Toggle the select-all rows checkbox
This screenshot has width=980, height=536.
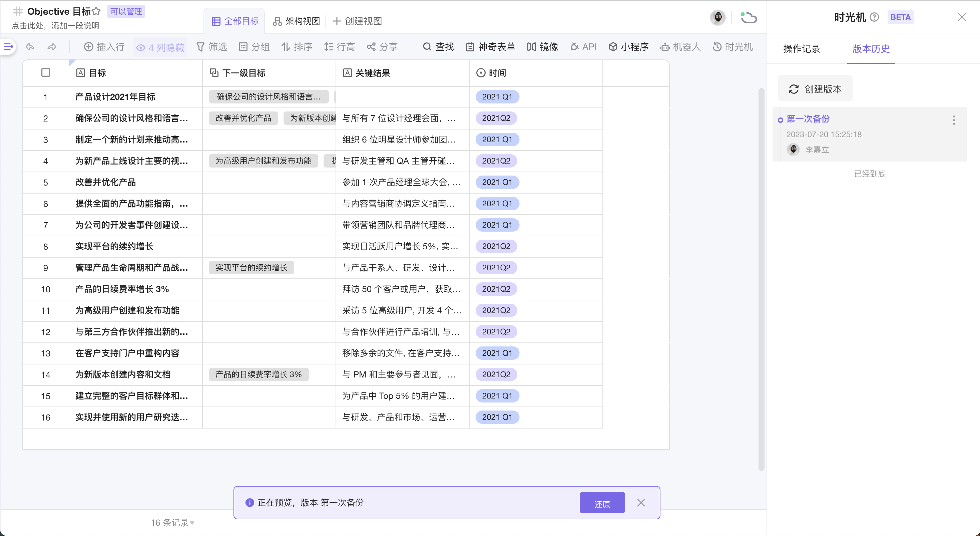pyautogui.click(x=46, y=73)
